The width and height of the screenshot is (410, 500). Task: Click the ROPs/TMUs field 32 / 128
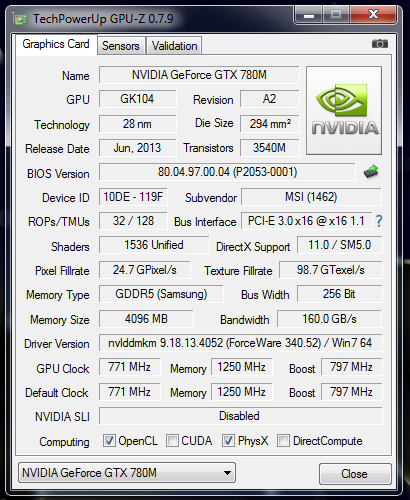(x=133, y=221)
